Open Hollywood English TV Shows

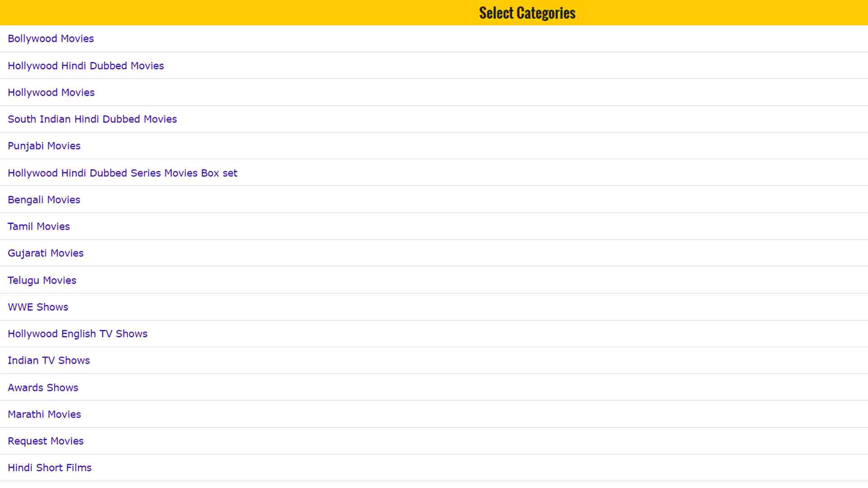(x=77, y=334)
